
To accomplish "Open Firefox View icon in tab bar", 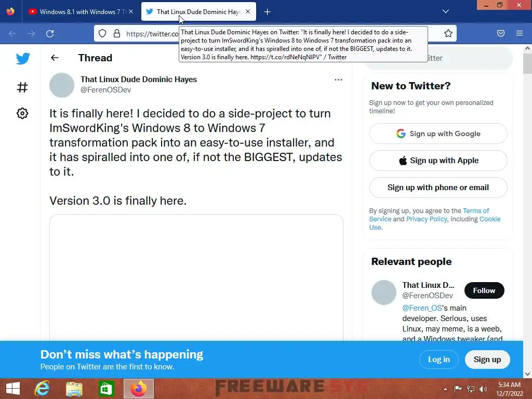I will (10, 11).
